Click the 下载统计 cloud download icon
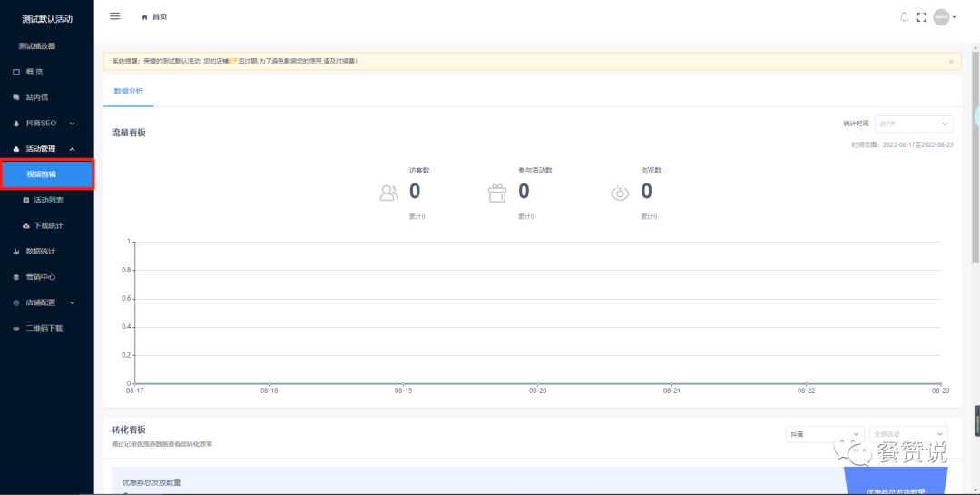 [x=25, y=226]
